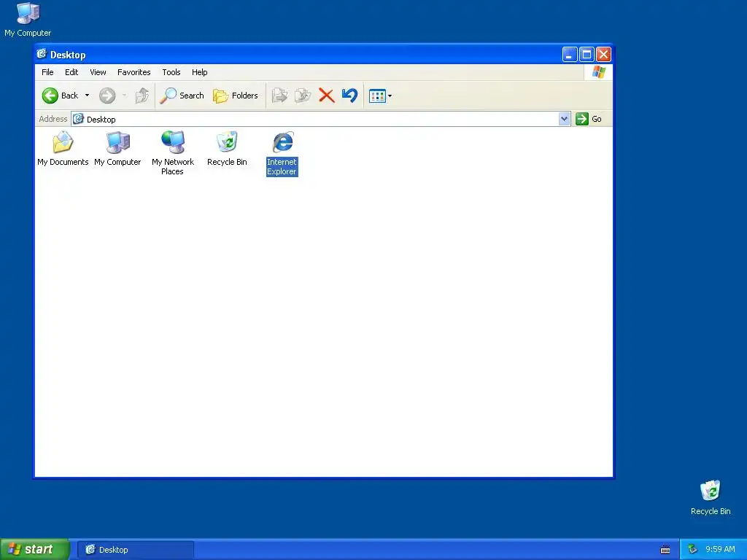Click the Windows flag logo in menu bar

(599, 72)
